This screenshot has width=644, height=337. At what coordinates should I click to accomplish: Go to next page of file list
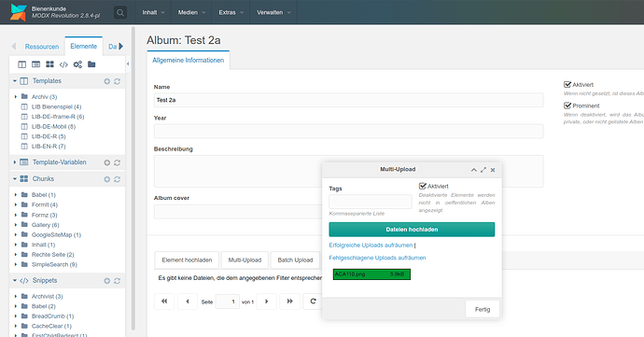click(x=267, y=302)
